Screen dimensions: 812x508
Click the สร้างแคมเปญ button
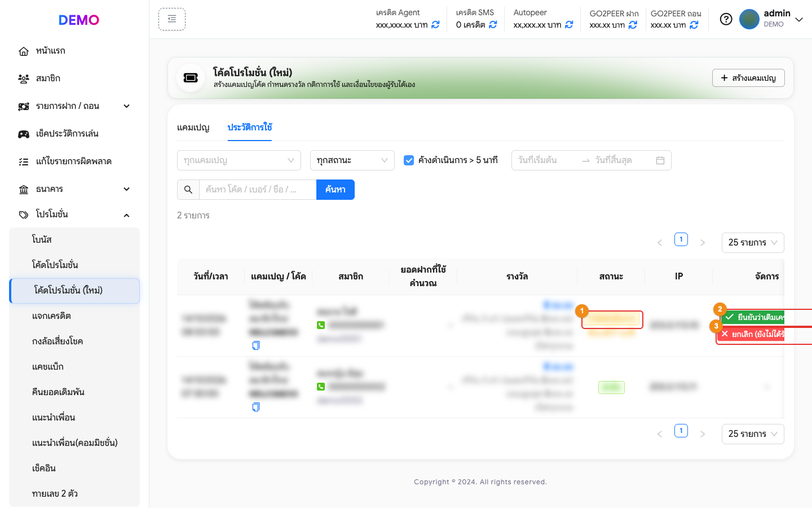[749, 78]
